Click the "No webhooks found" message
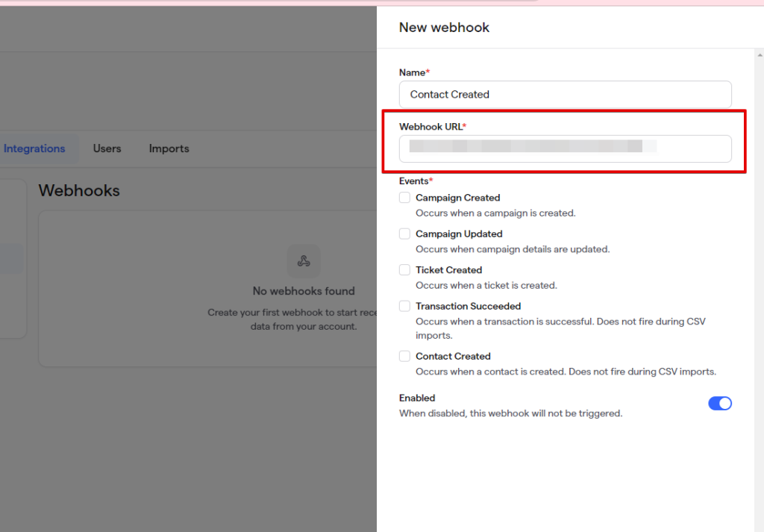Viewport: 764px width, 532px height. 304,291
